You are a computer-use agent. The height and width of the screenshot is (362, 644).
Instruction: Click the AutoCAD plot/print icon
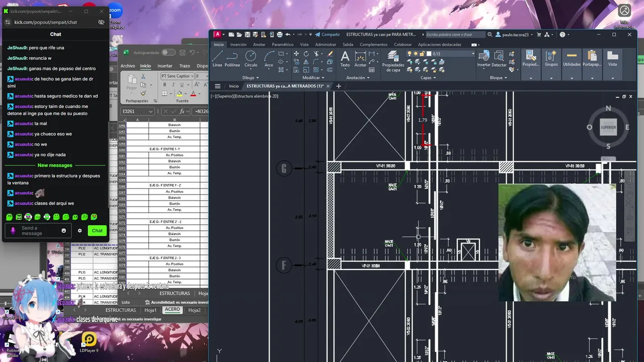pyautogui.click(x=279, y=35)
